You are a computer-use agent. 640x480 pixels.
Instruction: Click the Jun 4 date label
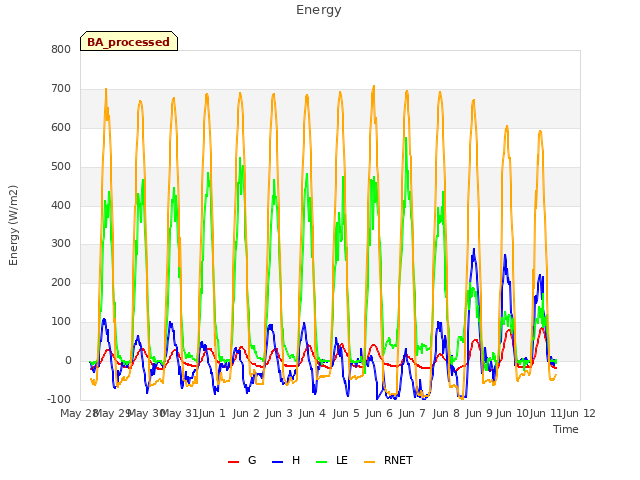[312, 413]
